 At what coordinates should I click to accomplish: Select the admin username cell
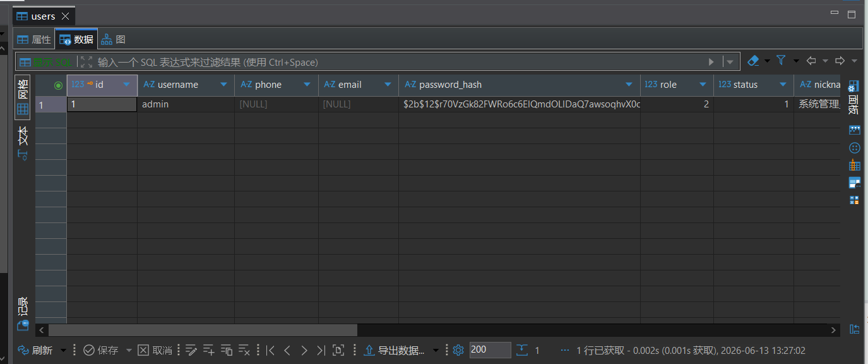tap(186, 104)
